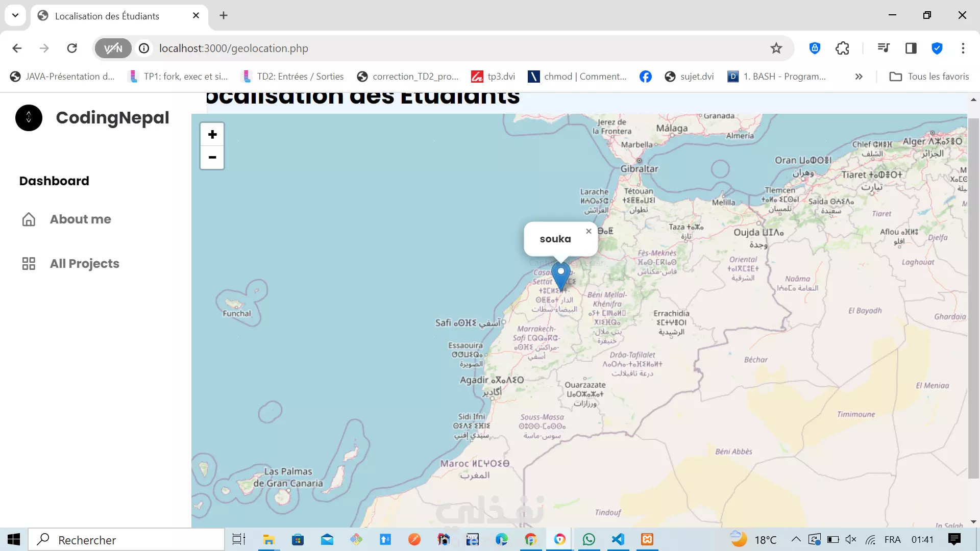Image resolution: width=980 pixels, height=551 pixels.
Task: Open WhatsApp from taskbar
Action: pos(589,540)
